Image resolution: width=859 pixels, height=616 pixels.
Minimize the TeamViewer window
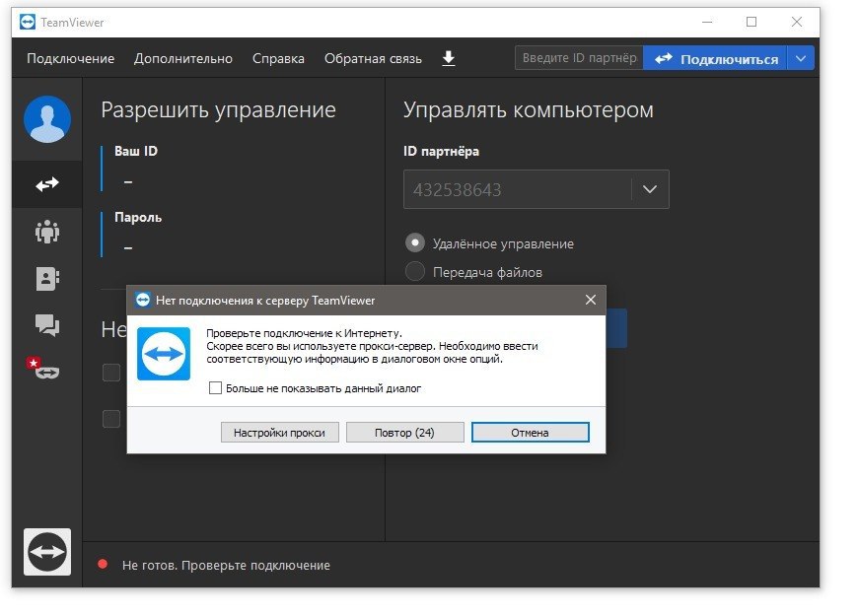click(x=707, y=22)
